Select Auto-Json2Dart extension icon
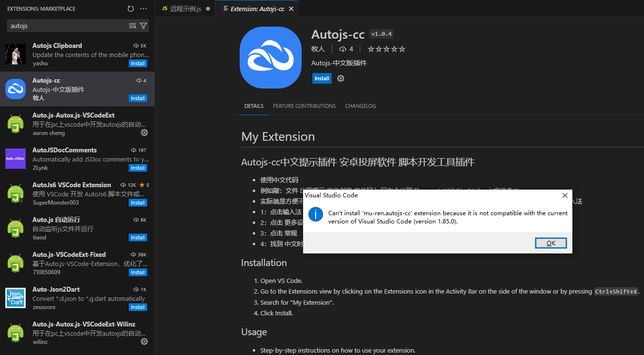 click(15, 298)
